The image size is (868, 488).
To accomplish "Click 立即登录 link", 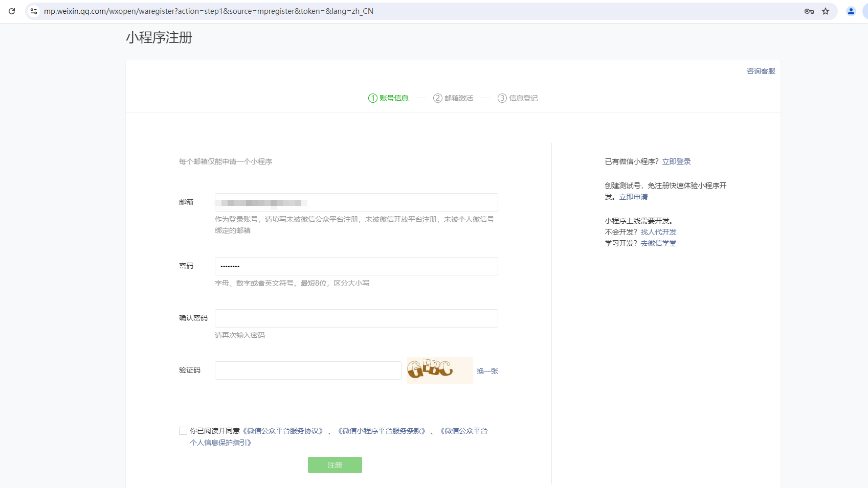I will [676, 161].
